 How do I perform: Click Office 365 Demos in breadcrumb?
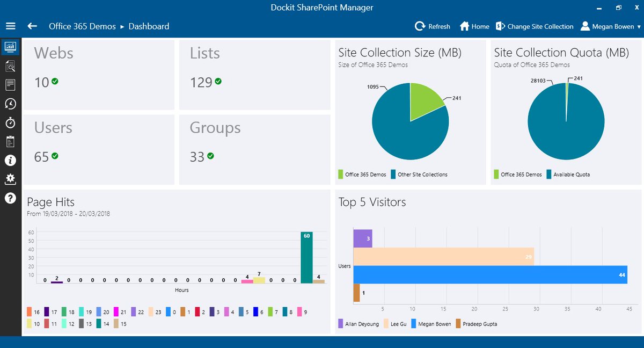[x=82, y=26]
